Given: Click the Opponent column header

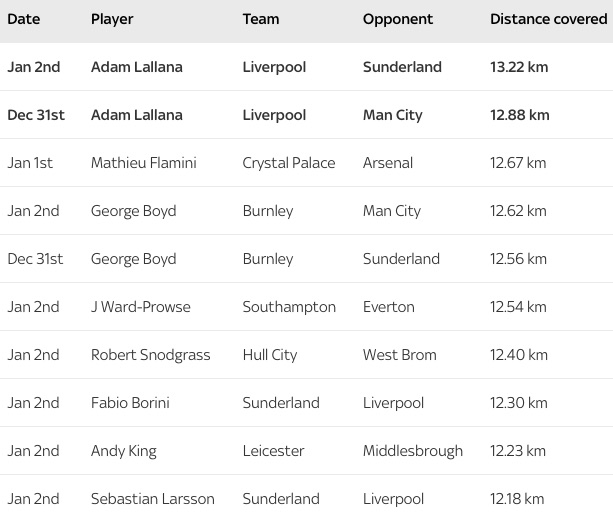Looking at the screenshot, I should (x=398, y=20).
